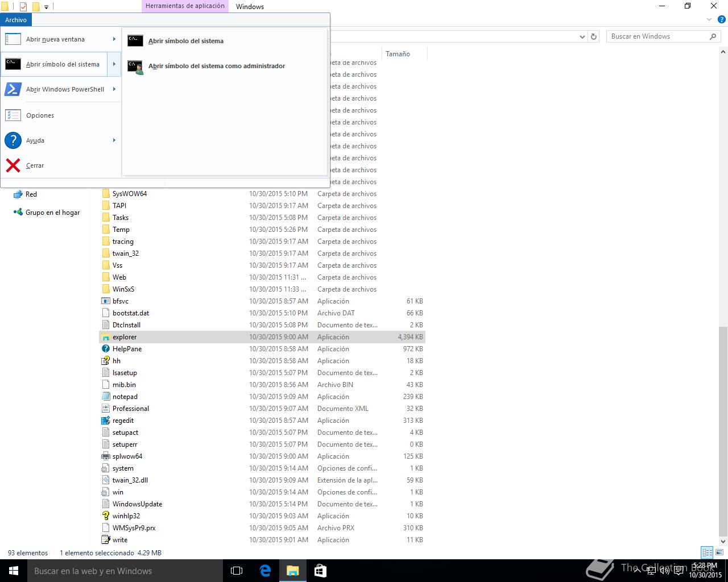Screen dimensions: 728x582
Task: Click the refresh button beside address bar
Action: tap(594, 36)
